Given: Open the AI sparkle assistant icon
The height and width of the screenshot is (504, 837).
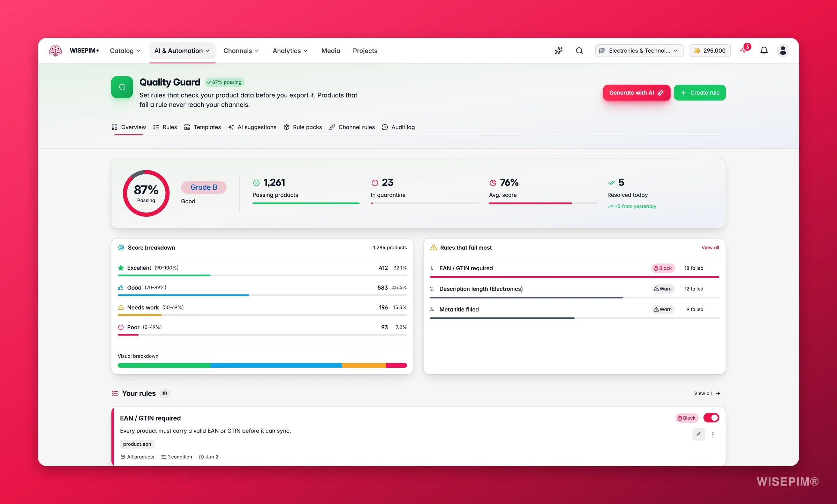Looking at the screenshot, I should pos(559,51).
